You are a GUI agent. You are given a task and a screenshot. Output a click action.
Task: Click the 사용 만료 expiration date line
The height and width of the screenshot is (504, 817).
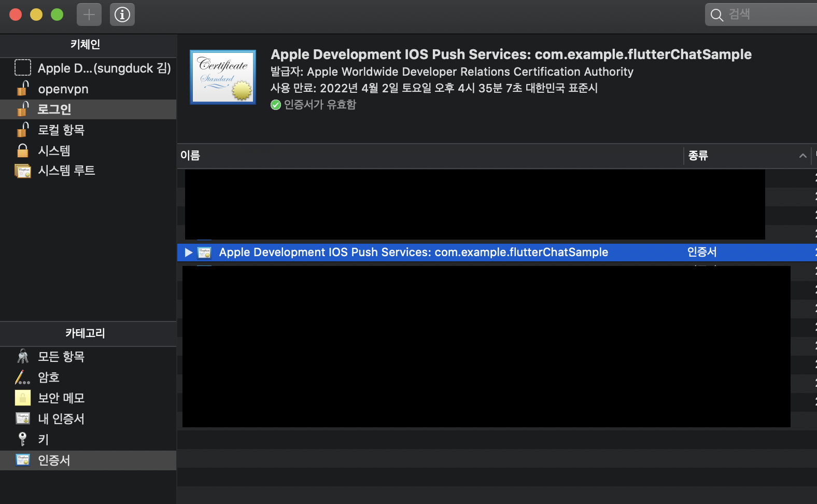tap(434, 88)
